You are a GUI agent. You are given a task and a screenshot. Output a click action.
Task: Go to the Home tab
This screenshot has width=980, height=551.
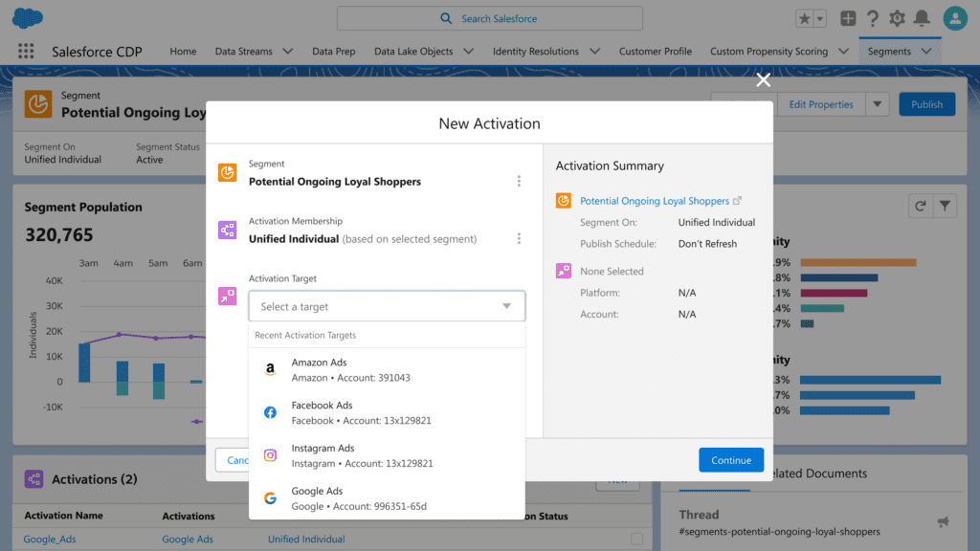tap(183, 52)
